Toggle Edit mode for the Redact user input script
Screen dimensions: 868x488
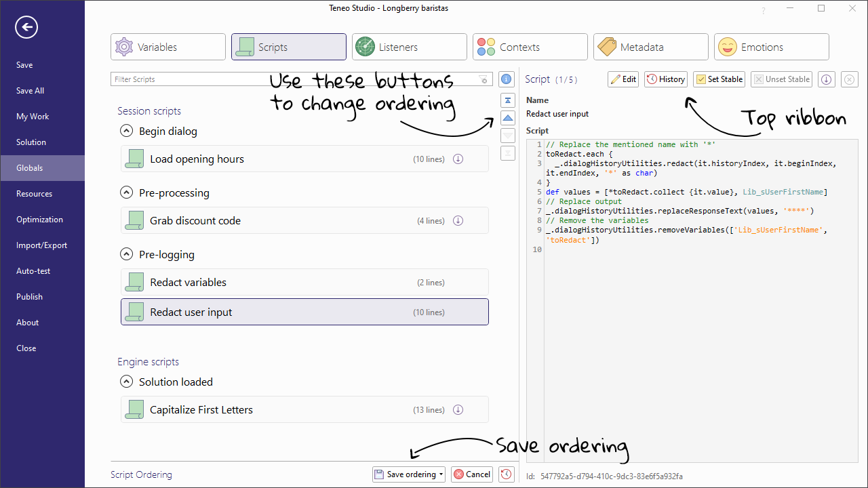[623, 79]
